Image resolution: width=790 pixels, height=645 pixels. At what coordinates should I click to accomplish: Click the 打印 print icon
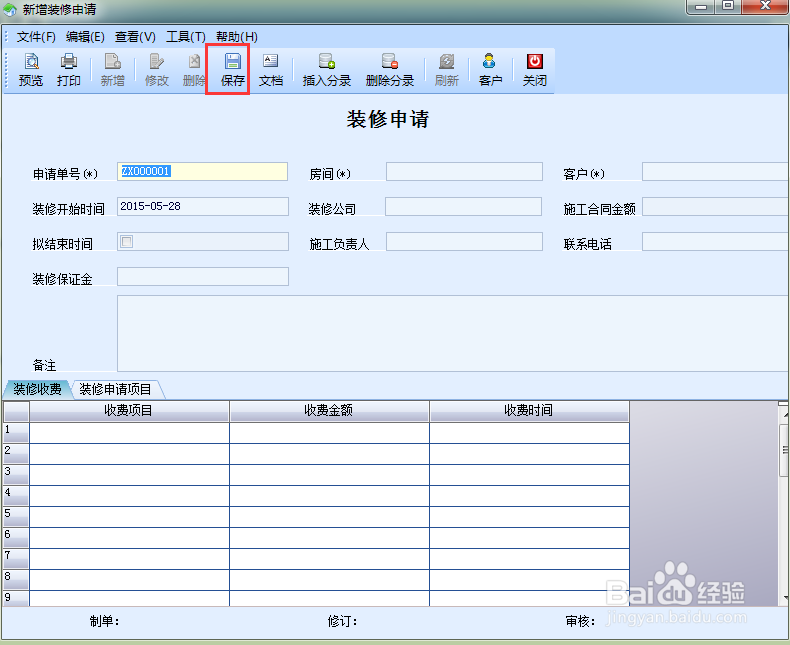(69, 70)
